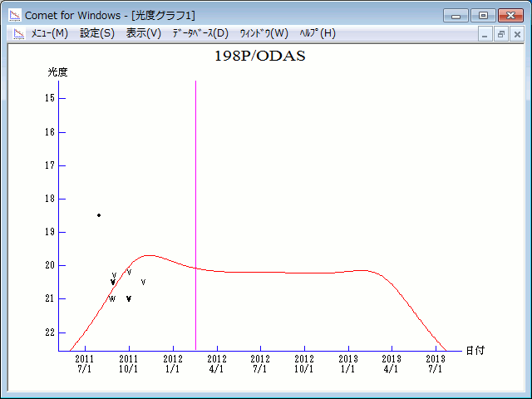The height and width of the screenshot is (399, 532).
Task: Open the データベース(D) menu
Action: 199,33
